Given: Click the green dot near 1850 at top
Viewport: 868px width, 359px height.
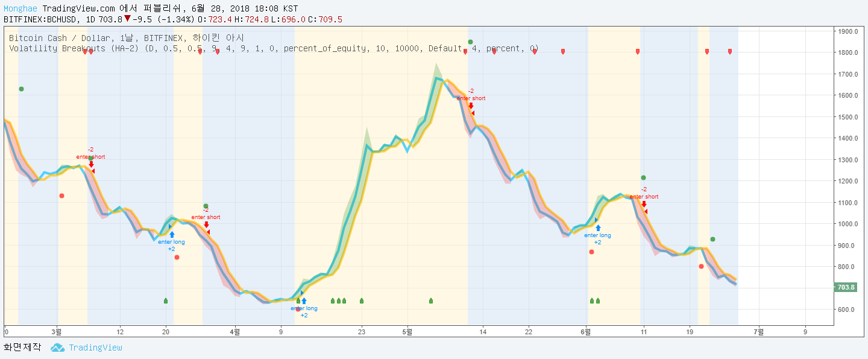Looking at the screenshot, I should click(471, 42).
